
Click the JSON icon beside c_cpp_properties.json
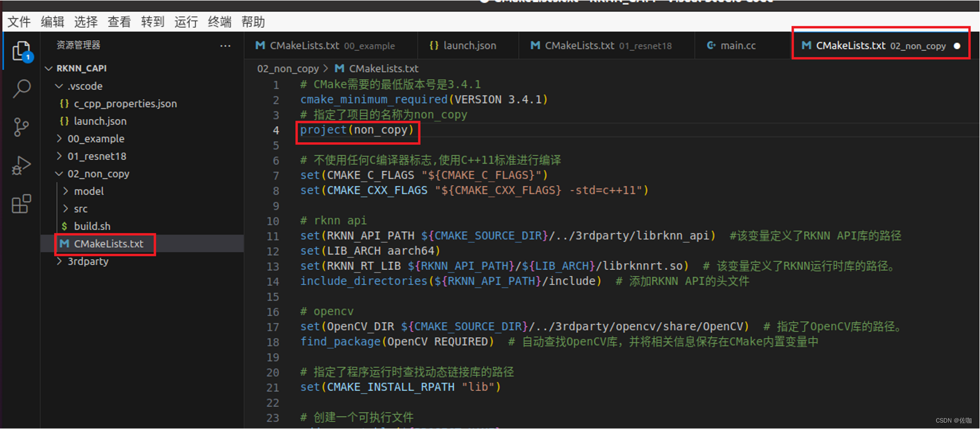click(x=64, y=104)
